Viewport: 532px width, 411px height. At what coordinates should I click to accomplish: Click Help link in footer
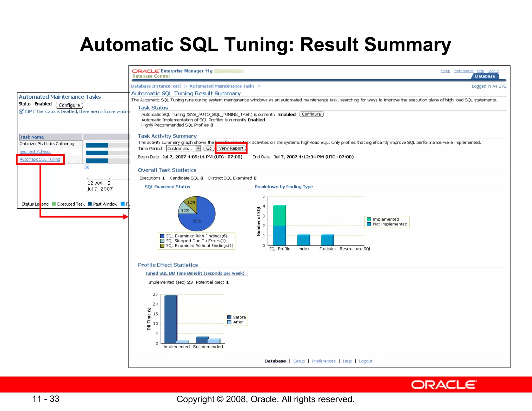347,361
